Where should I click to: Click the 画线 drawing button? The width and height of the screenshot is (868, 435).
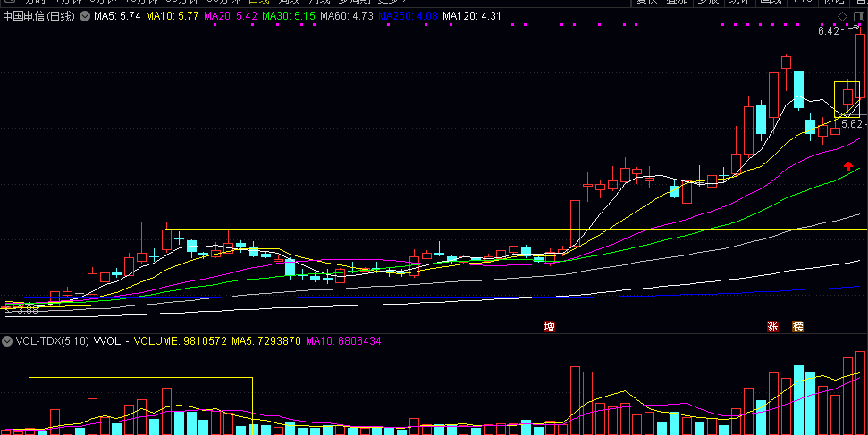tap(771, 1)
